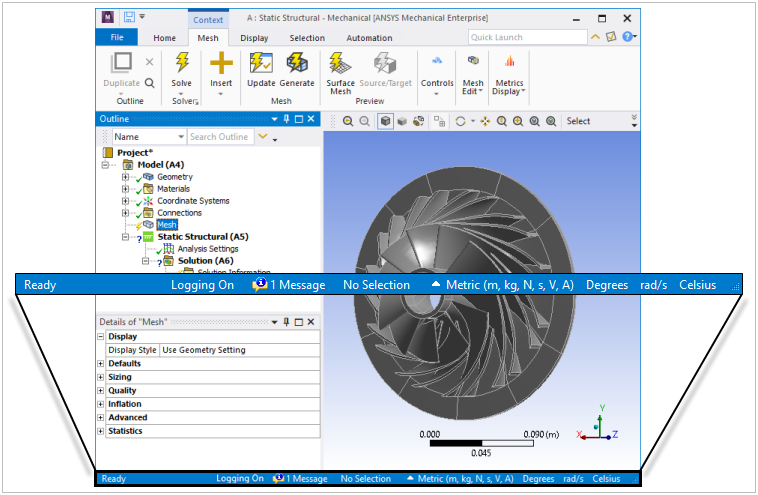Click the Generate mesh icon
Image resolution: width=758 pixels, height=495 pixels.
tap(296, 63)
